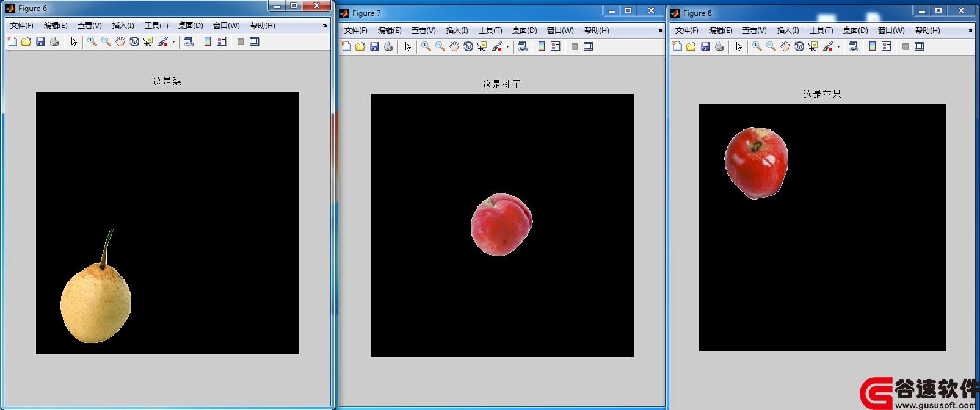Show plot tools in Figure 6
This screenshot has height=410, width=980.
[255, 41]
